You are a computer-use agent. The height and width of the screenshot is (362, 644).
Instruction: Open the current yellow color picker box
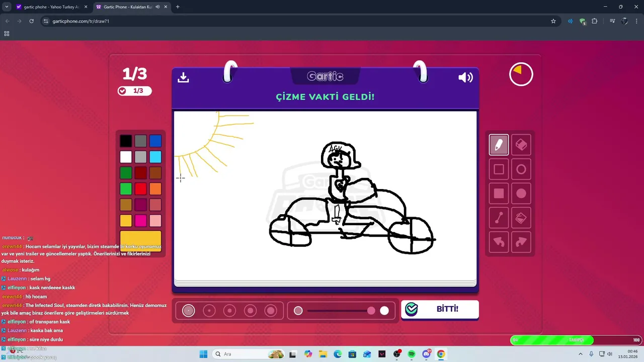click(140, 241)
